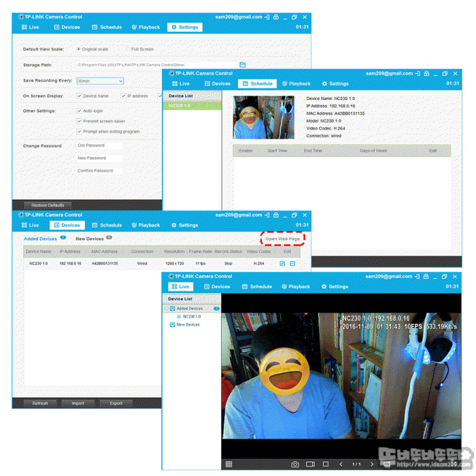The width and height of the screenshot is (476, 476).
Task: Toggle Prompt when exiting program checkbox
Action: (80, 131)
